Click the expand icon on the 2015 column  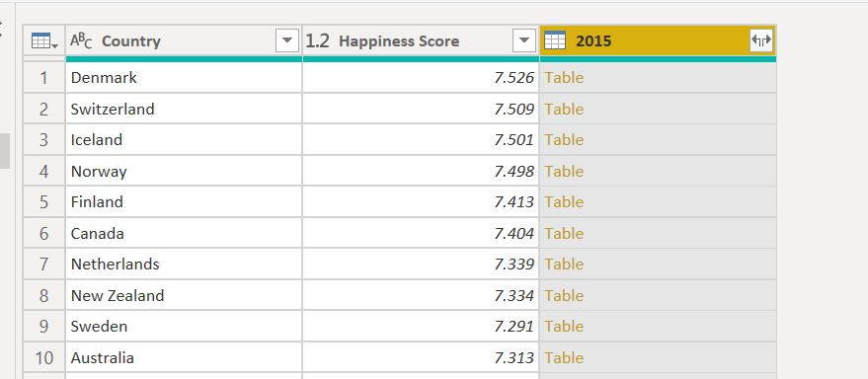[760, 40]
